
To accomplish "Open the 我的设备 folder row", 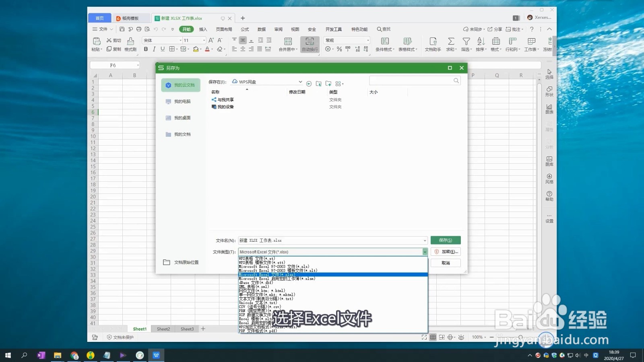I will pyautogui.click(x=223, y=107).
